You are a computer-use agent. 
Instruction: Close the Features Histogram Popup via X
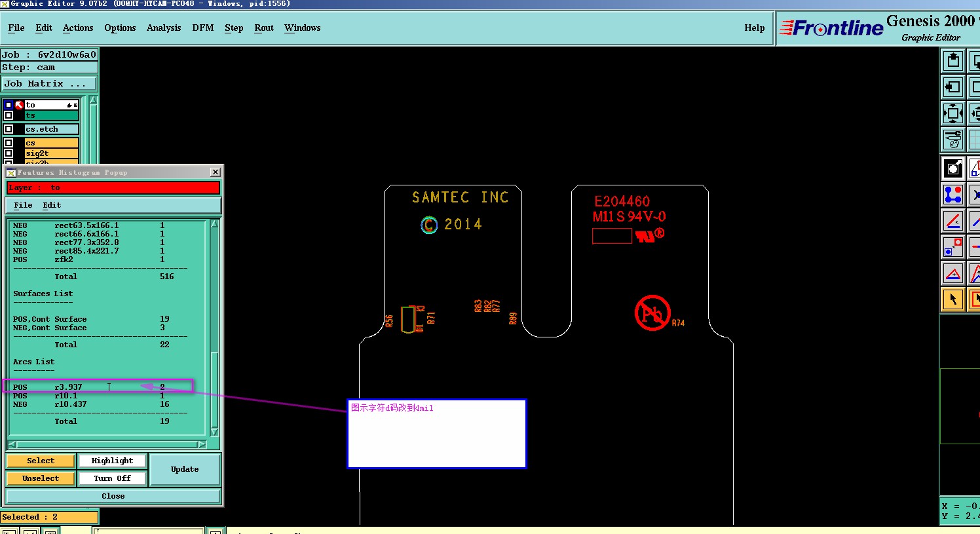(216, 172)
